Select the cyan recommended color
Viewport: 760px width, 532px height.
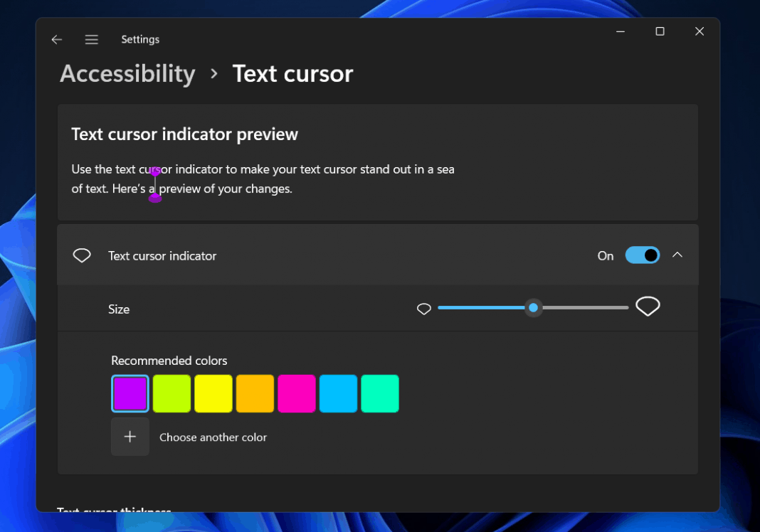coord(338,393)
